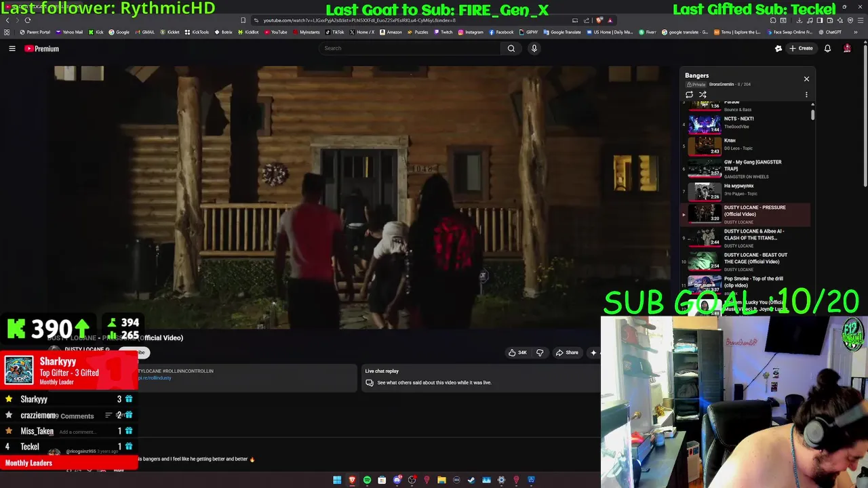Open the Yahoo Mail bookmark
Screen dimensions: 868x488
click(x=69, y=32)
